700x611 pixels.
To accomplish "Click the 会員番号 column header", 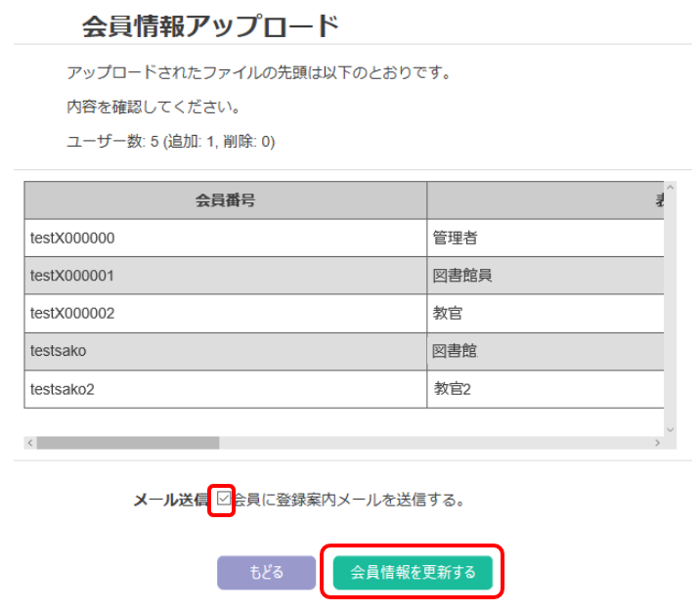I will point(225,200).
